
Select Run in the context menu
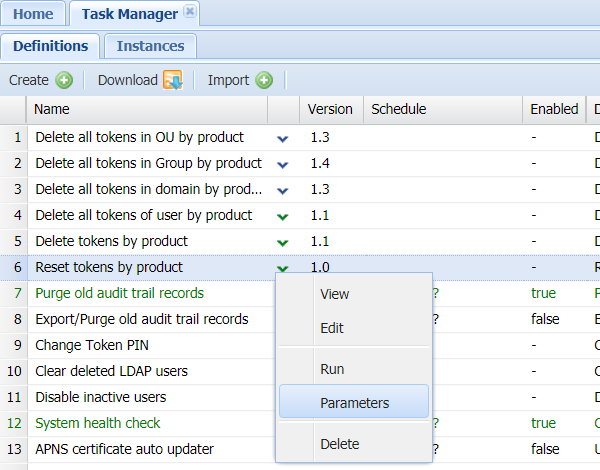click(332, 369)
